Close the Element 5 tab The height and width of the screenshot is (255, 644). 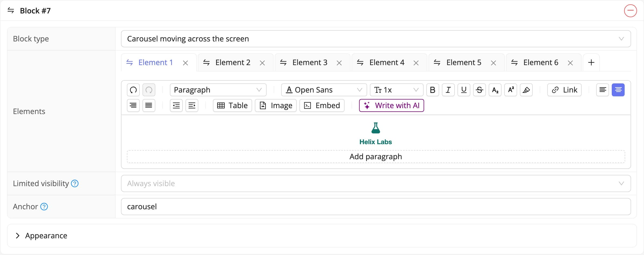[493, 63]
